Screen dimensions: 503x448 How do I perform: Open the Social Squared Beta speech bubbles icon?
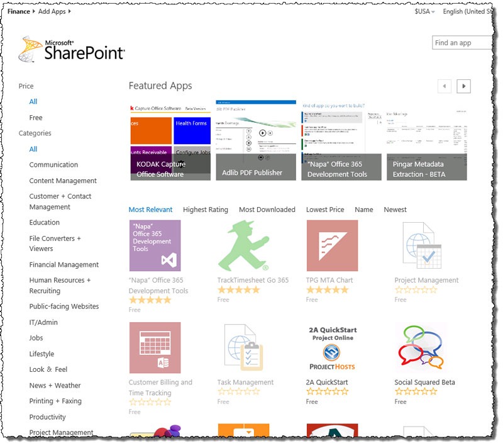click(421, 347)
